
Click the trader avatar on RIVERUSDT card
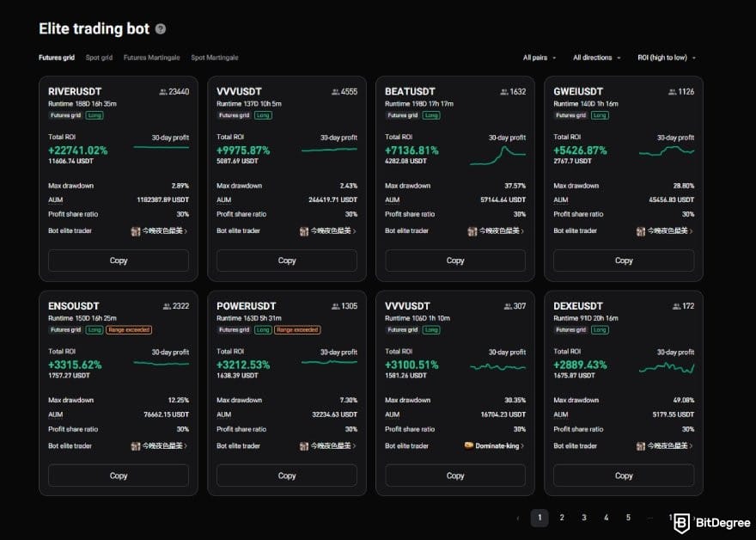coord(136,231)
